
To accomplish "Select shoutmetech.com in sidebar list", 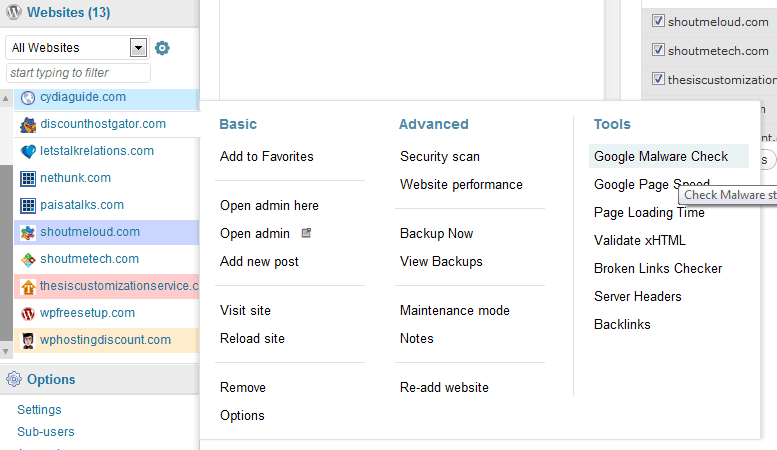I will click(89, 259).
